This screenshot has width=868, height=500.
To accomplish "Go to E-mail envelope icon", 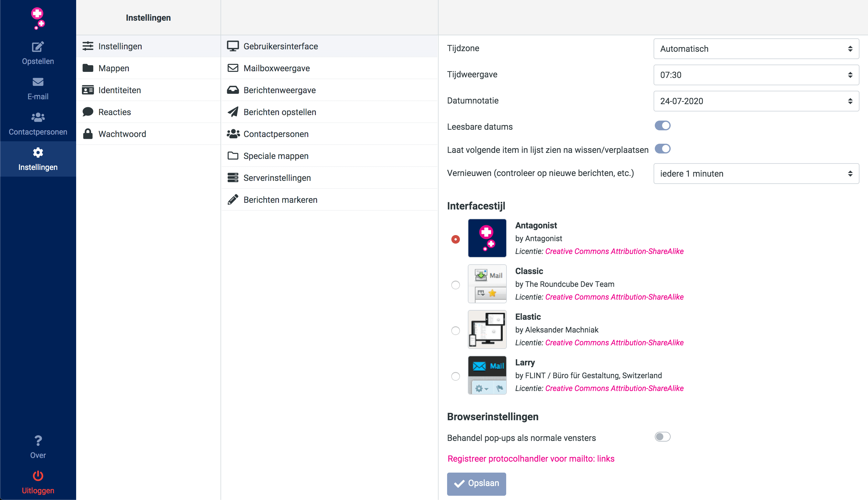I will pyautogui.click(x=38, y=83).
